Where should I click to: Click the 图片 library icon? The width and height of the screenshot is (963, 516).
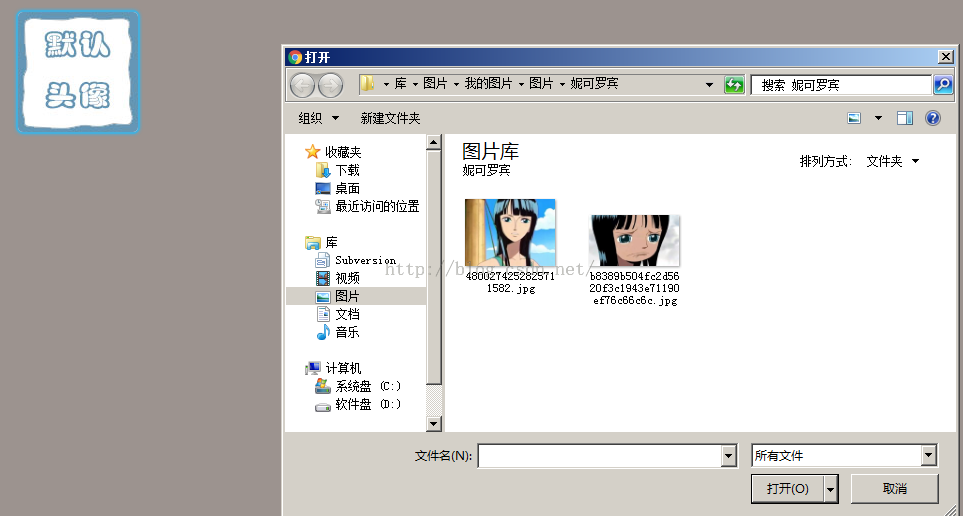tap(323, 297)
